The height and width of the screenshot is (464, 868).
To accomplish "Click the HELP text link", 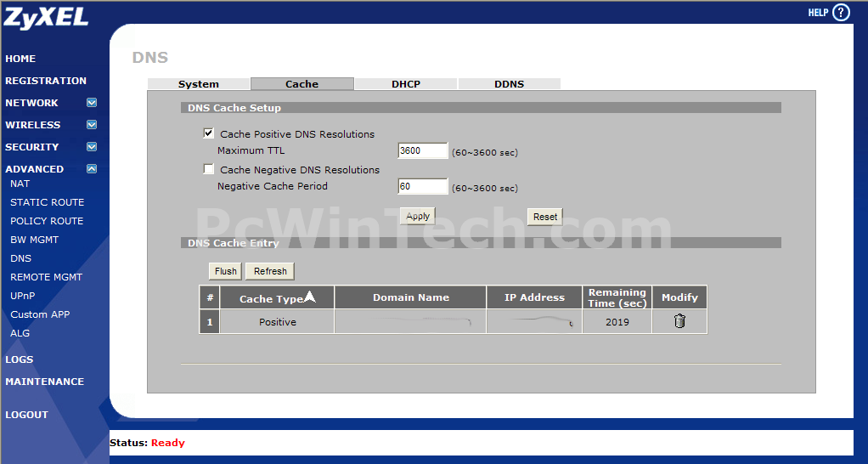I will tap(818, 13).
